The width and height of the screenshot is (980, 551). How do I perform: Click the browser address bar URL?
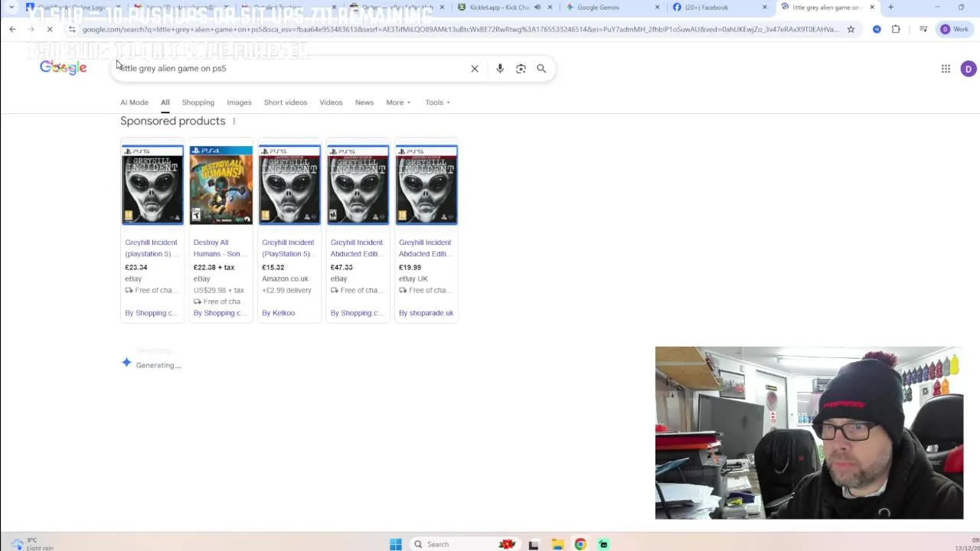(459, 29)
